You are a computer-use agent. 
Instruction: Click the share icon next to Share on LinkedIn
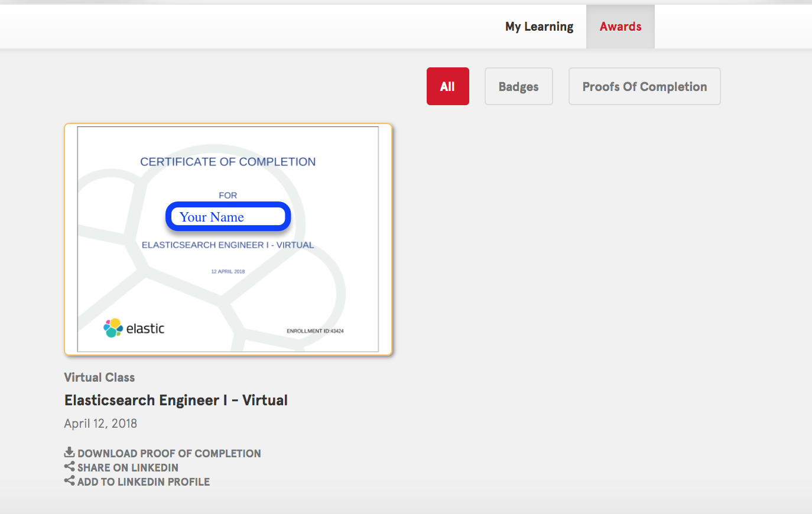coord(69,467)
